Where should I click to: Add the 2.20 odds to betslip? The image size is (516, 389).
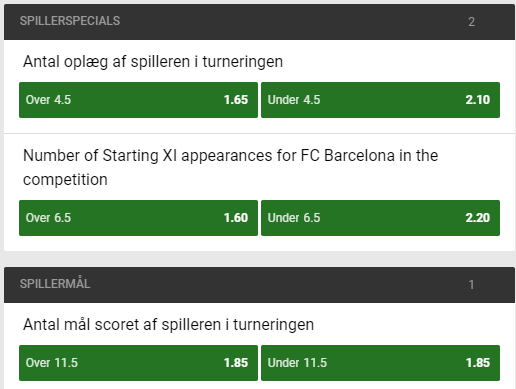coord(478,218)
